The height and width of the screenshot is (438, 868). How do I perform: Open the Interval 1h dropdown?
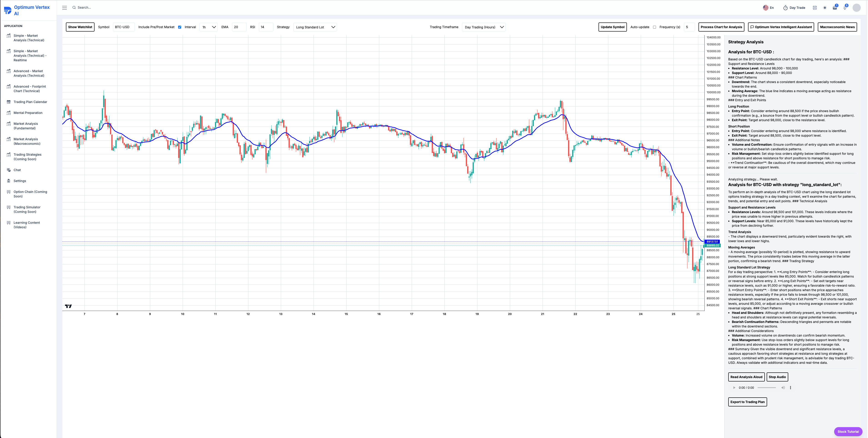point(209,27)
